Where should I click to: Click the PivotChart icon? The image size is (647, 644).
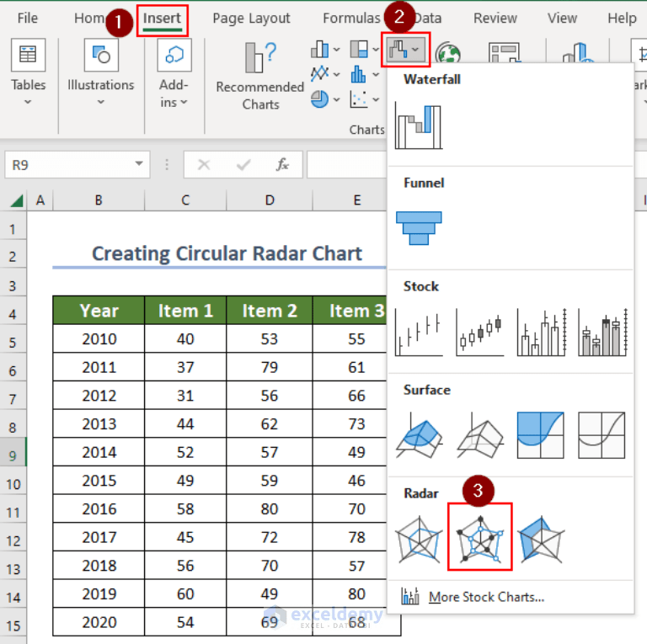click(504, 52)
